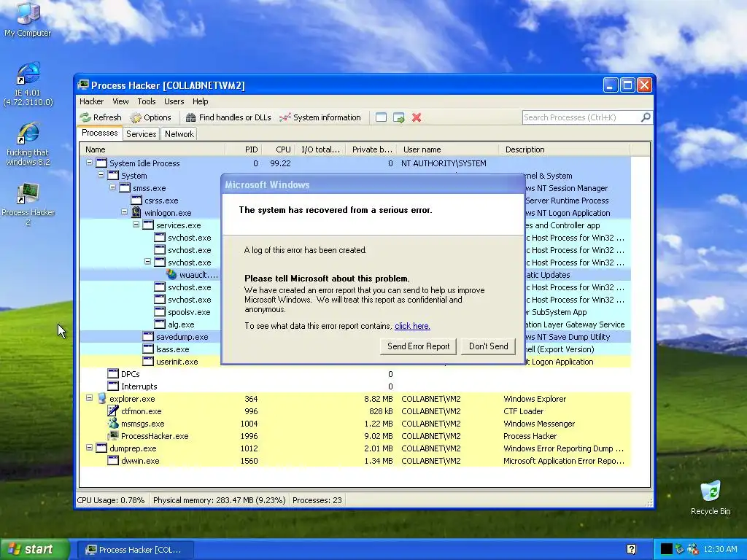Click the Process Hacker tray icon

pyautogui.click(x=679, y=549)
